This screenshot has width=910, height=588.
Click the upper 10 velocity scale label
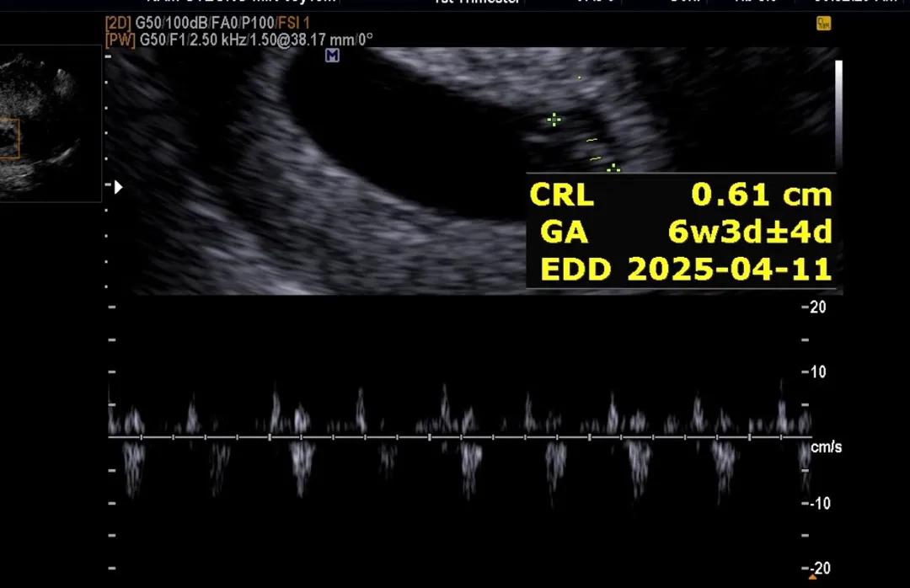click(x=817, y=372)
